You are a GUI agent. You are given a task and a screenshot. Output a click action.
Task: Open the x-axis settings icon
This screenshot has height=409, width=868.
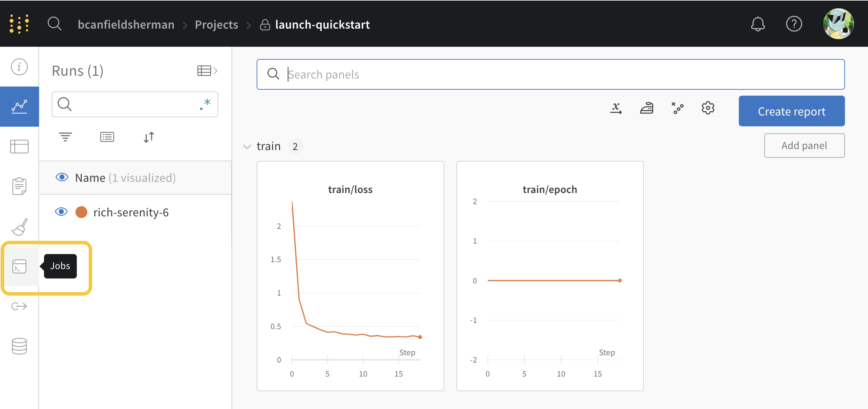pyautogui.click(x=616, y=108)
